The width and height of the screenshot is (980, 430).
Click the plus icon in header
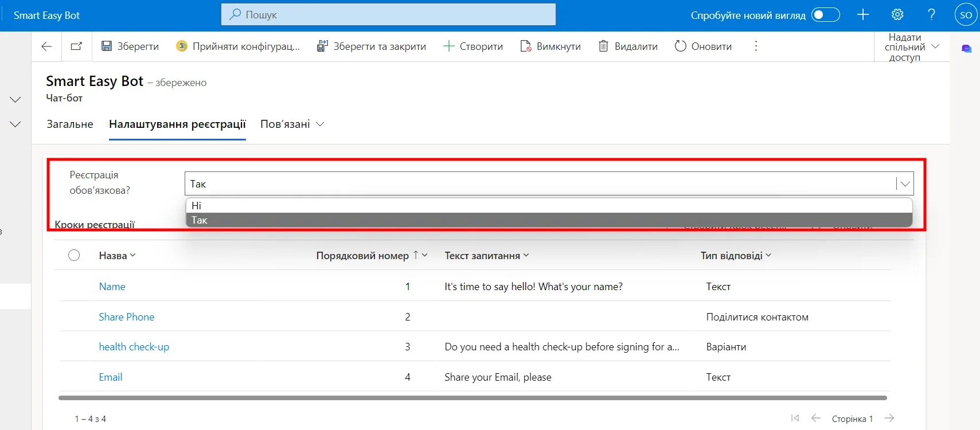pos(863,15)
